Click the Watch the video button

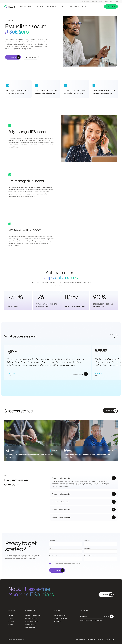[x=31, y=57]
